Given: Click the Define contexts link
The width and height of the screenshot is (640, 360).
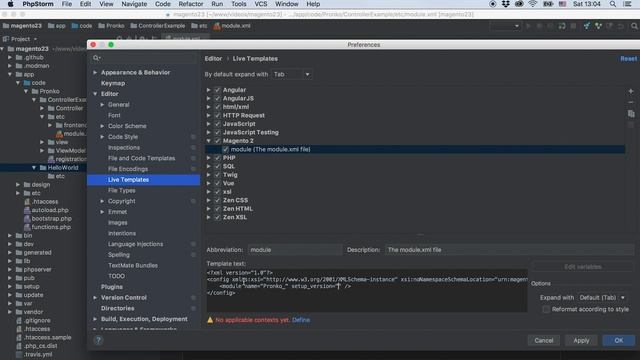Looking at the screenshot, I should coord(301,320).
